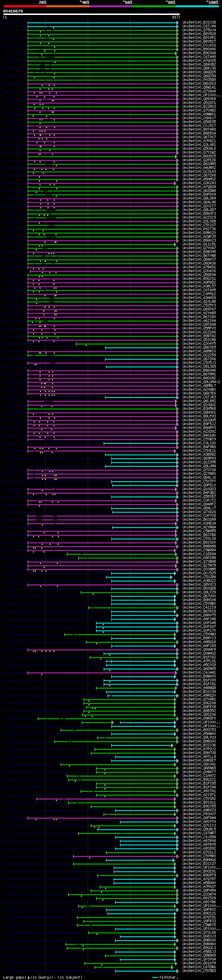Click the white query sequence bar under AV416679
The height and width of the screenshot is (980, 222).
coord(92,15)
